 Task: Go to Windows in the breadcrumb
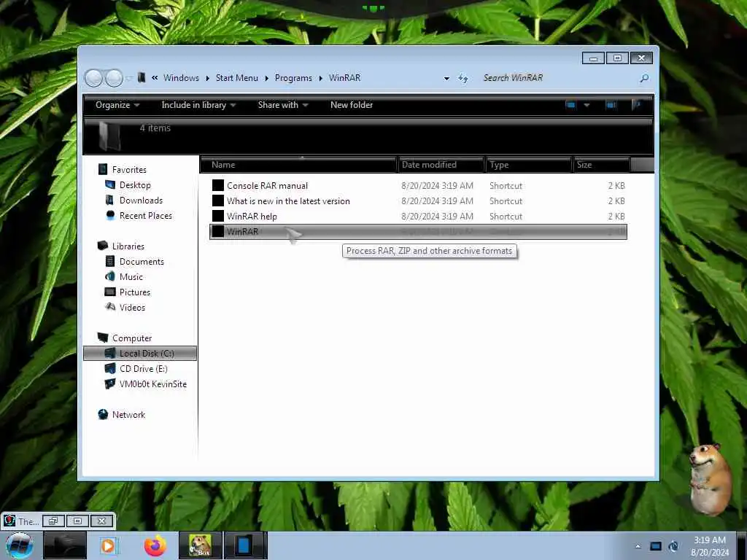tap(181, 77)
